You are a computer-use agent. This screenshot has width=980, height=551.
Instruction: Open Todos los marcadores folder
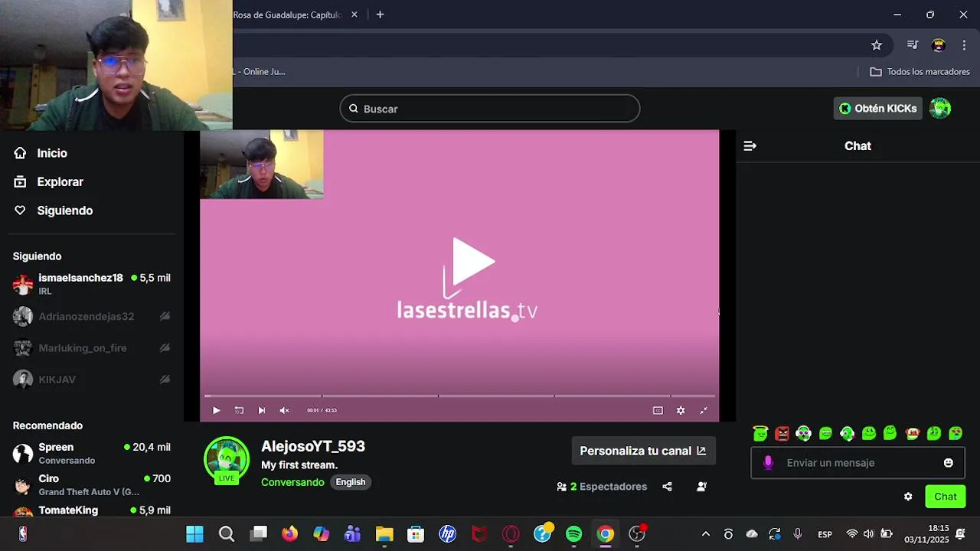tap(920, 72)
